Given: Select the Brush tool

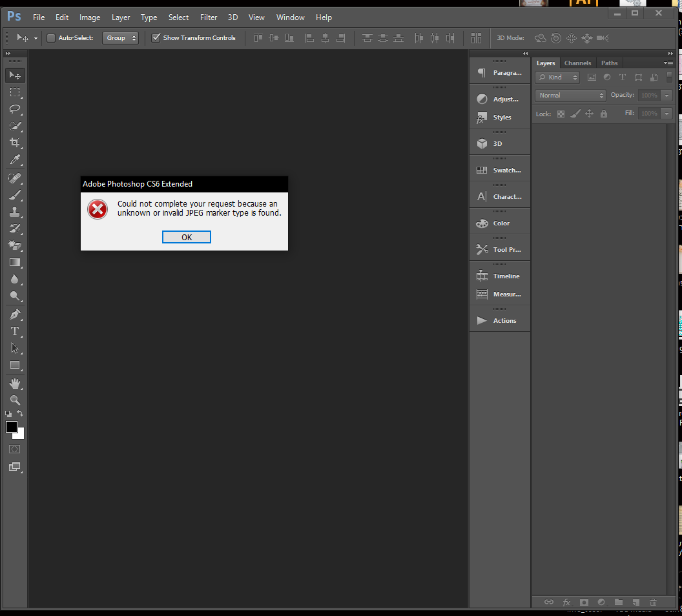Looking at the screenshot, I should pos(15,194).
